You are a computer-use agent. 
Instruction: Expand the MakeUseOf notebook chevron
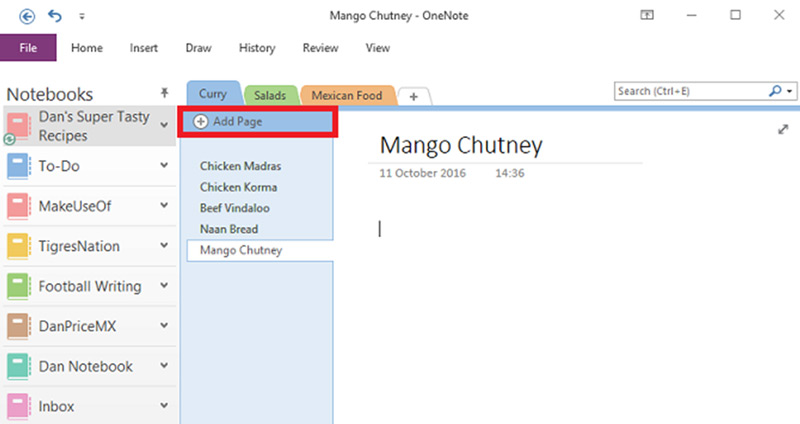pyautogui.click(x=164, y=206)
